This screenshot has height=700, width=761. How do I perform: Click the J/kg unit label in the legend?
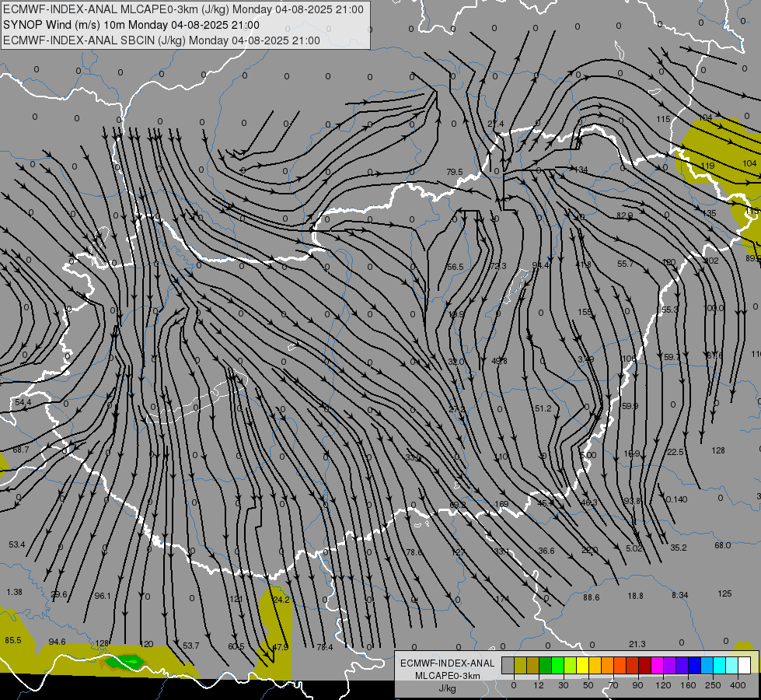(x=447, y=688)
